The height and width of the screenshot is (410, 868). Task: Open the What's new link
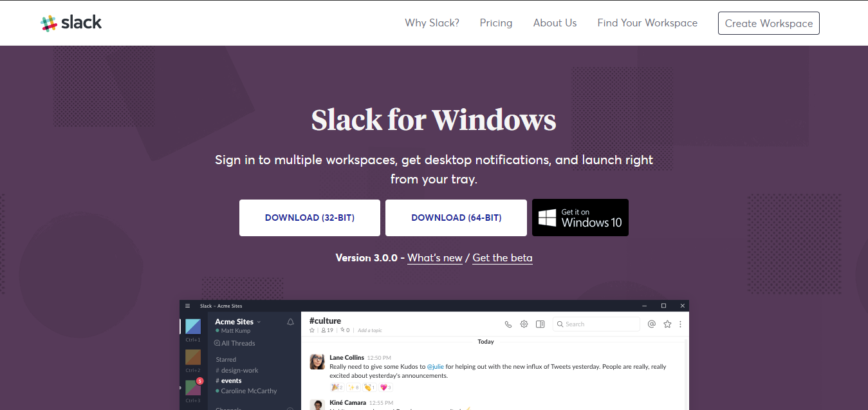[x=435, y=258]
